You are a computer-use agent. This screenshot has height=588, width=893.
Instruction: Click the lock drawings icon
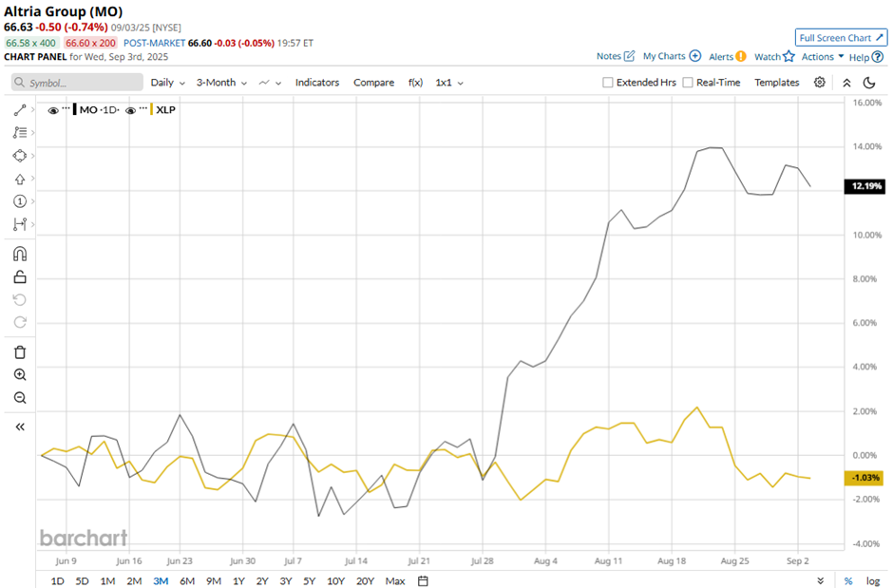click(19, 277)
